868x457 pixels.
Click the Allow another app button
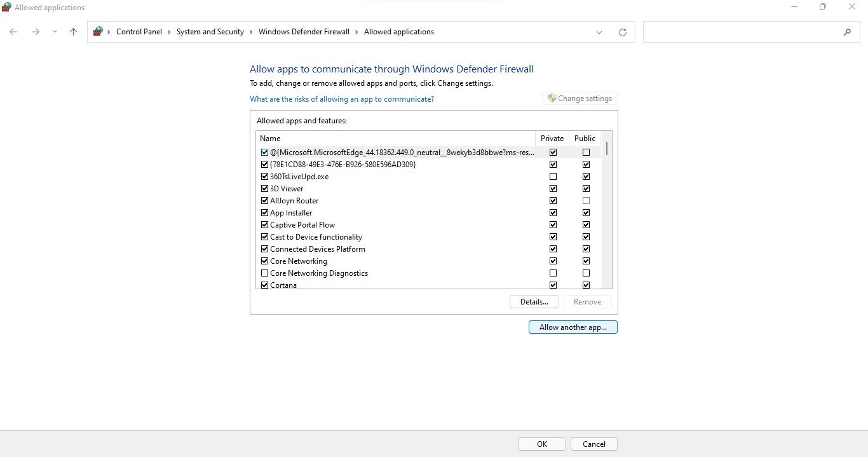point(572,327)
